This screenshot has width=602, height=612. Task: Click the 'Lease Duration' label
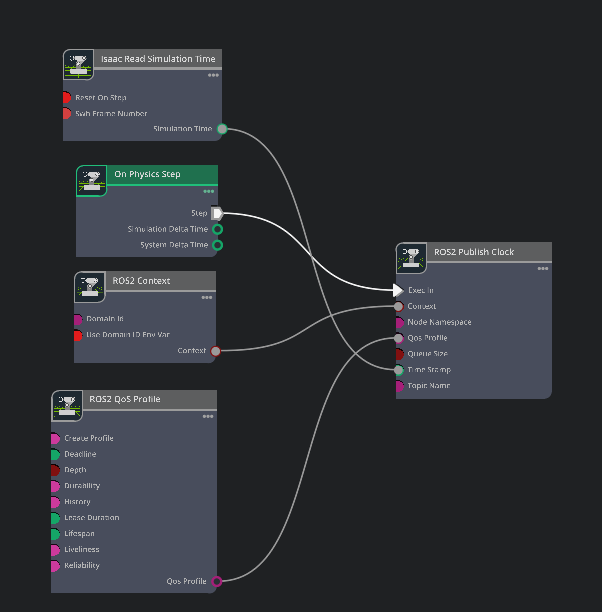click(x=92, y=518)
